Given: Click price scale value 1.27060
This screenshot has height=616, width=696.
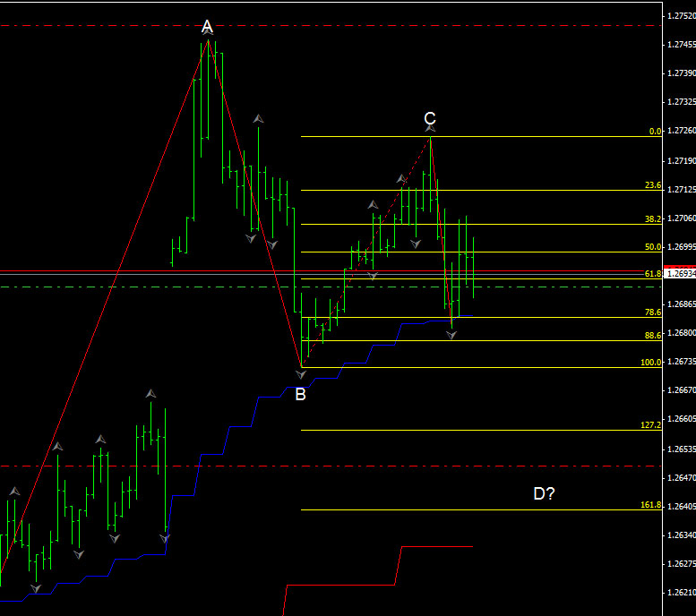Looking at the screenshot, I should click(x=682, y=218).
